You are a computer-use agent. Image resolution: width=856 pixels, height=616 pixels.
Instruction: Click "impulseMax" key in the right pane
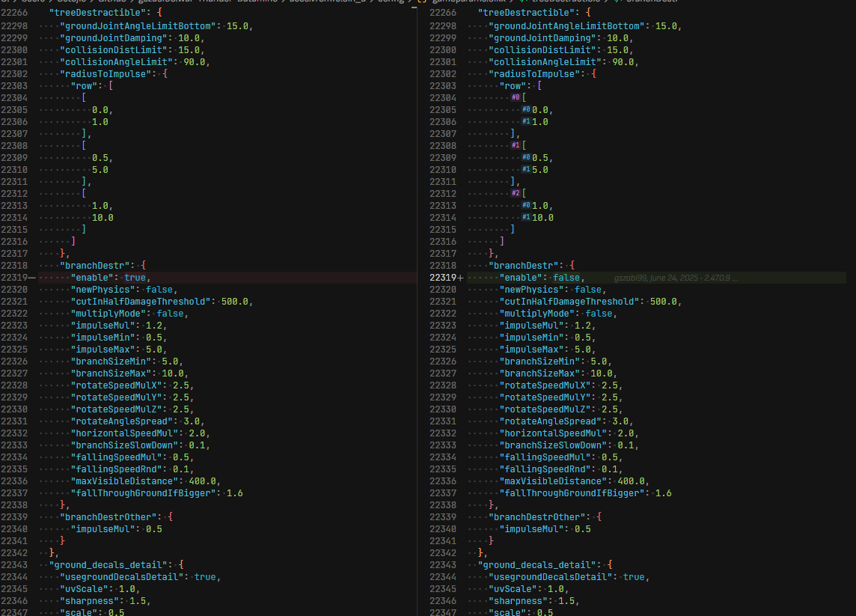[x=532, y=350]
